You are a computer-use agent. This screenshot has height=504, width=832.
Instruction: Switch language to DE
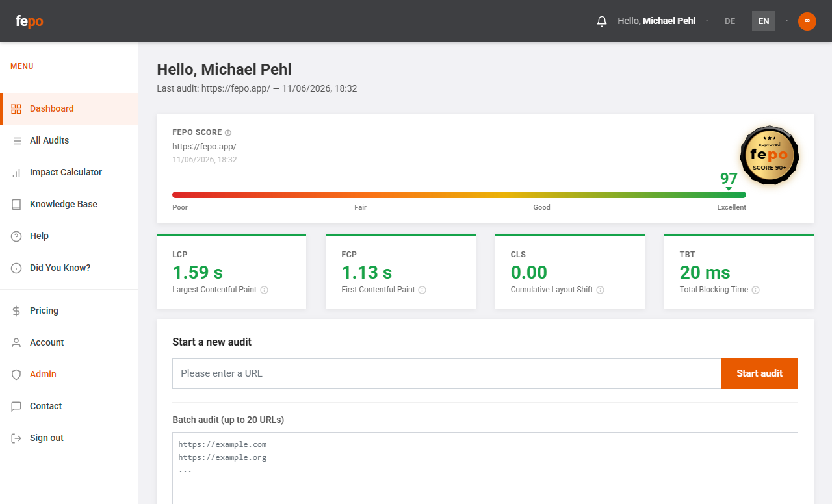point(730,21)
